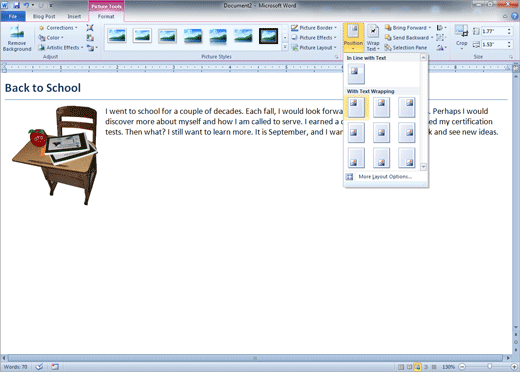This screenshot has width=520, height=372.
Task: Open the Align objects dropdown icon
Action: coord(441,28)
